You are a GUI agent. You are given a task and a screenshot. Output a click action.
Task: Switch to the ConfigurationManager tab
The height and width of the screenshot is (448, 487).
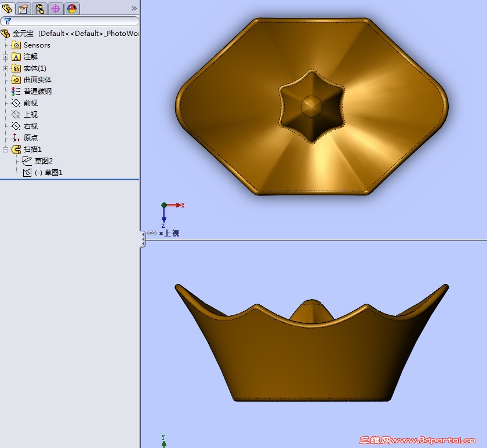(39, 9)
